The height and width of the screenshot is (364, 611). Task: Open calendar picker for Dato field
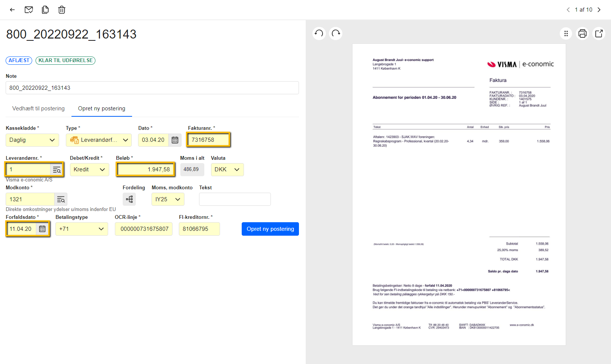coord(174,140)
